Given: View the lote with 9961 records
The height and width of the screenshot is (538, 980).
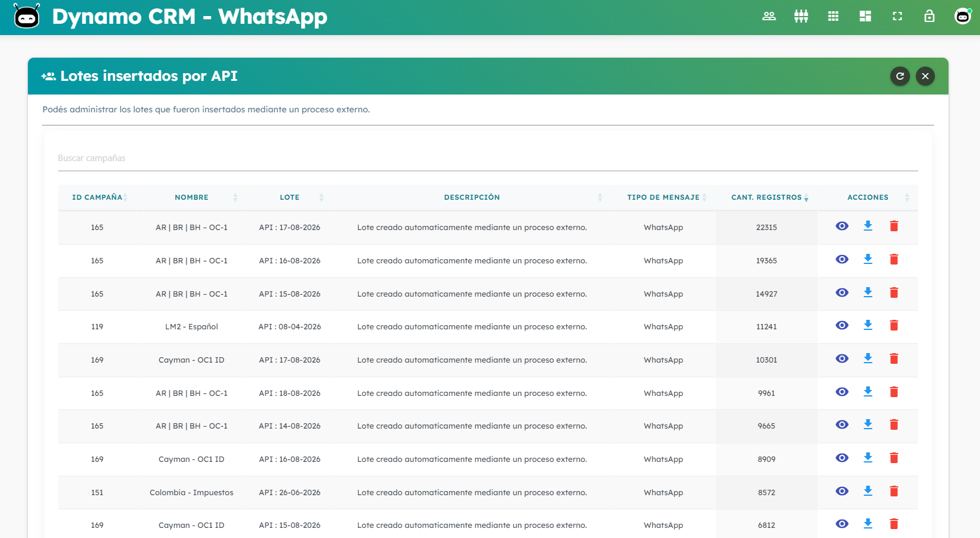Looking at the screenshot, I should (842, 392).
